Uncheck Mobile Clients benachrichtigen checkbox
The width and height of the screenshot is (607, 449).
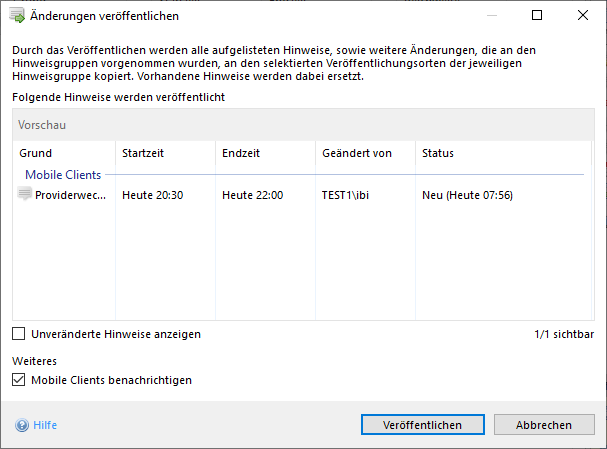(19, 380)
